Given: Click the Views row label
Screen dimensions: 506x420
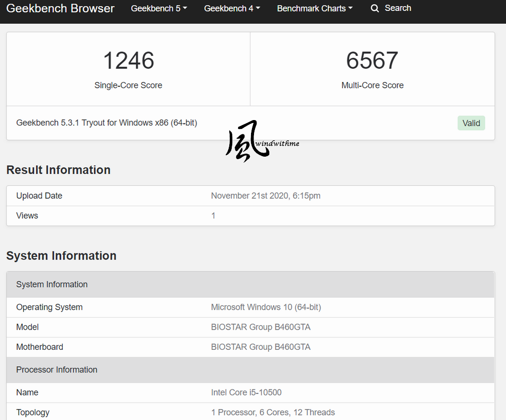Looking at the screenshot, I should (27, 216).
